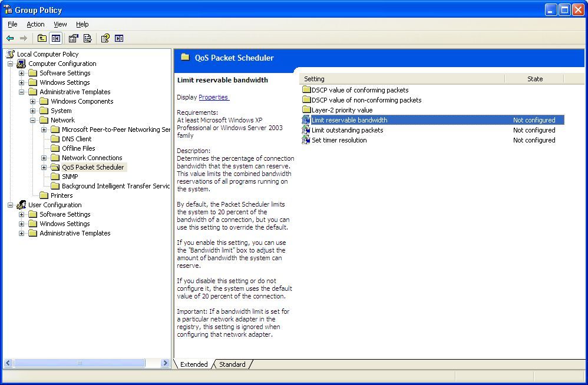Image resolution: width=588 pixels, height=385 pixels.
Task: Click the Export List toolbar icon
Action: coord(87,38)
